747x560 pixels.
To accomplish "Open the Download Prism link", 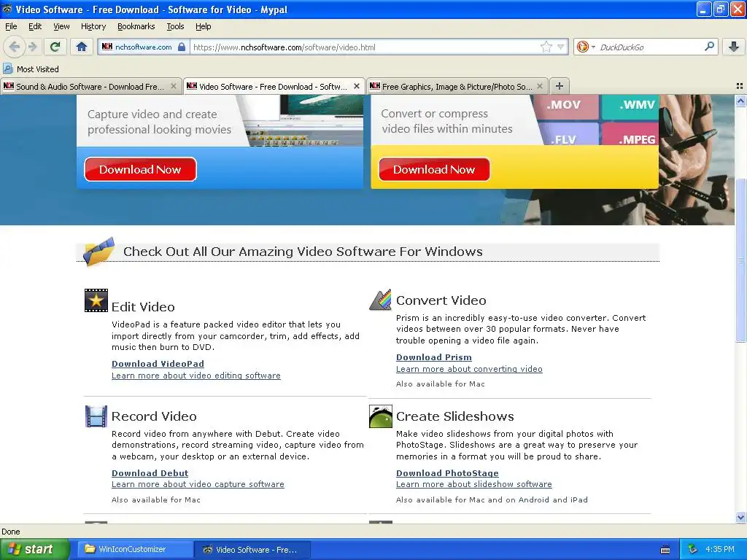I will pos(434,357).
